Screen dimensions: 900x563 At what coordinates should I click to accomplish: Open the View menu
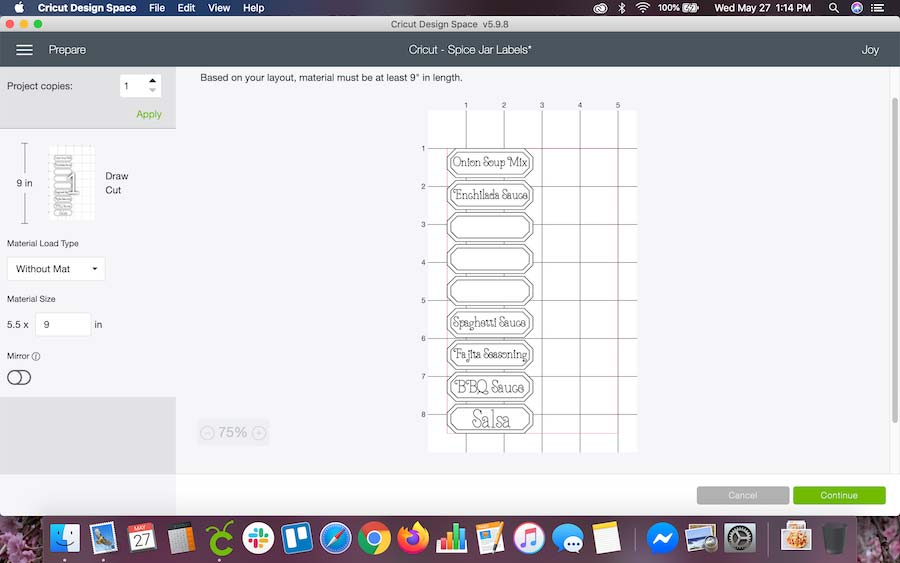[x=219, y=7]
